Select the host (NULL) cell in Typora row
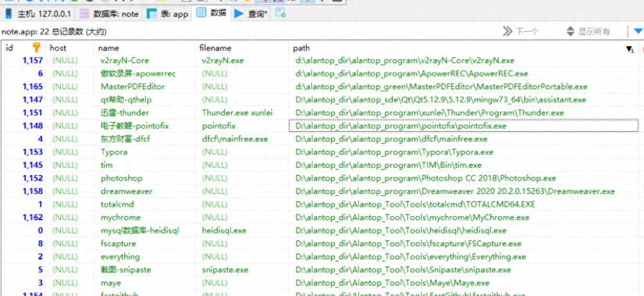 click(65, 152)
